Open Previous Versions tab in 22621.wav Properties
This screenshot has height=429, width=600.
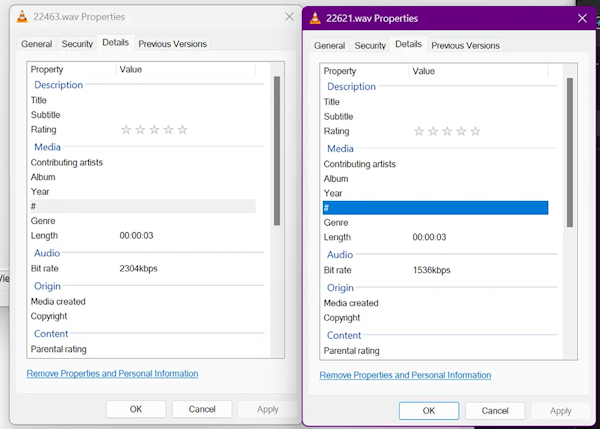click(465, 46)
